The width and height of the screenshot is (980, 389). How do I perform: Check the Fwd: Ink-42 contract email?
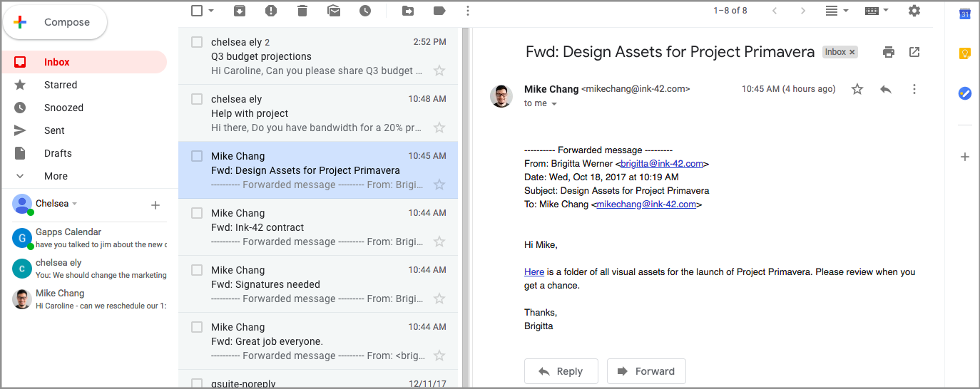click(x=198, y=213)
